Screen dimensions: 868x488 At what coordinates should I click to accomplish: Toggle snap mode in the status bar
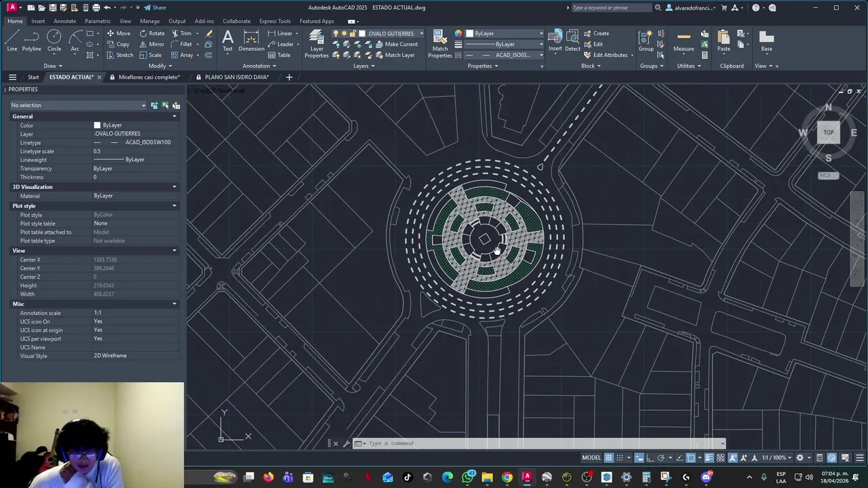tap(620, 457)
